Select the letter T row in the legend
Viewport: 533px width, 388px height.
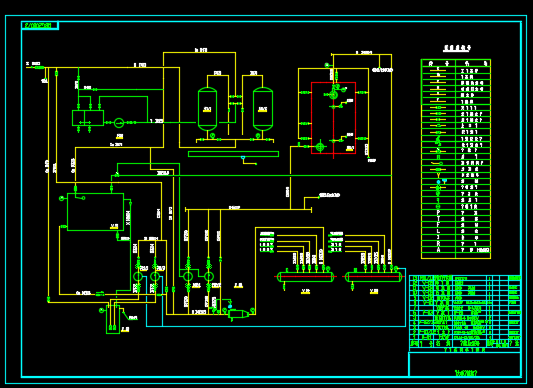click(456, 219)
